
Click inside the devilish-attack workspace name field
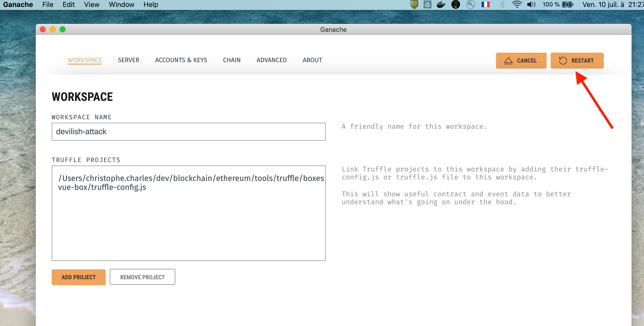click(188, 132)
